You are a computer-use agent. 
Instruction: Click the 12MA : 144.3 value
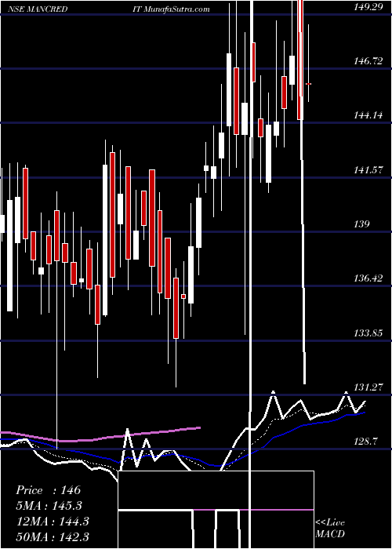tap(53, 522)
